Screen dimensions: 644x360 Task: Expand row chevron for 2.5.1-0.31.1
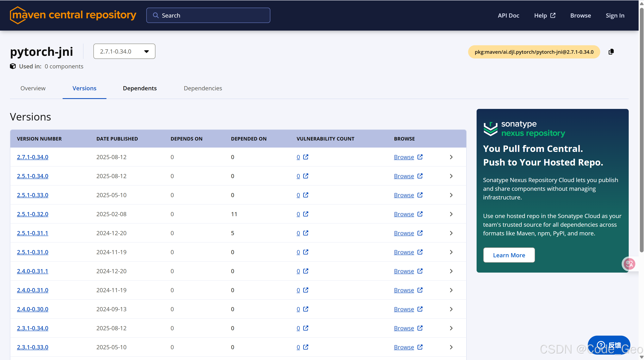pos(451,233)
